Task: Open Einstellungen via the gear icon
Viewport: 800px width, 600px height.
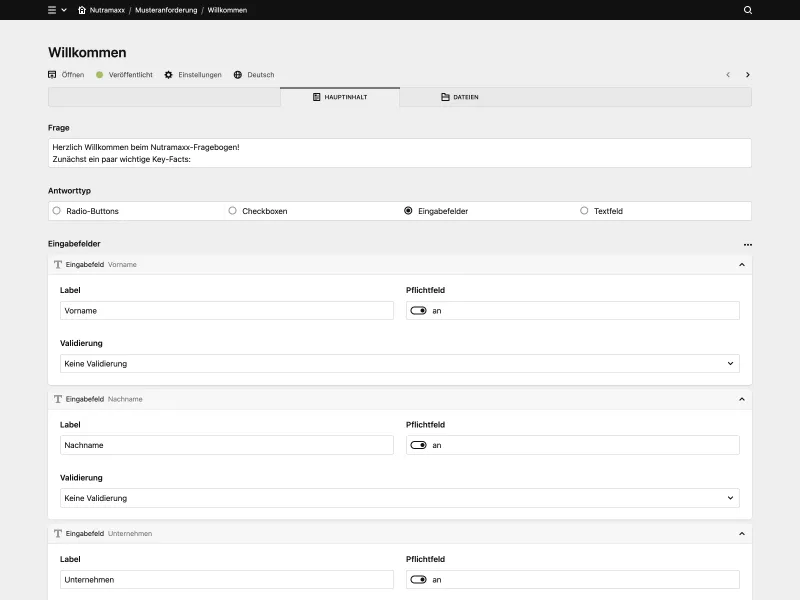Action: [167, 74]
